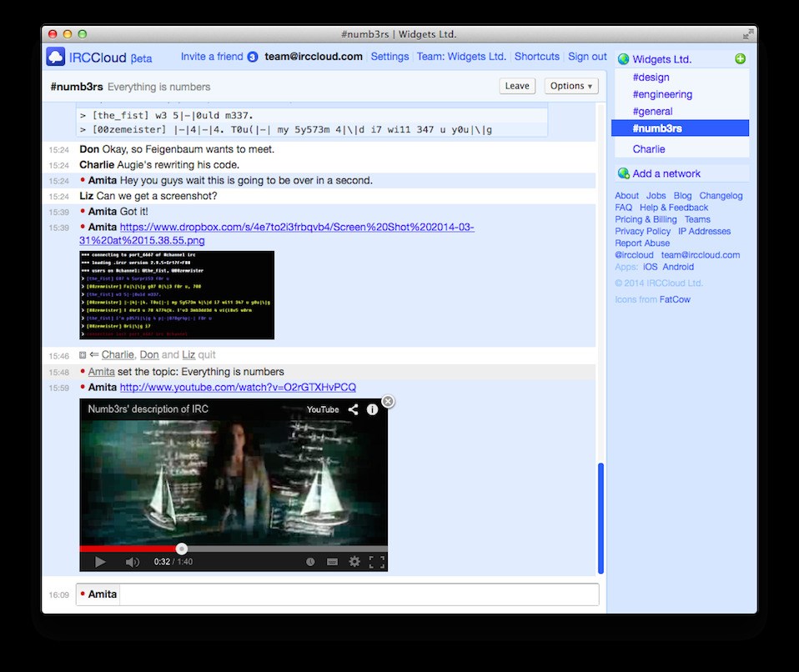Viewport: 799px width, 672px height.
Task: Click the channel topic 'Everything is numbers'
Action: [x=159, y=87]
